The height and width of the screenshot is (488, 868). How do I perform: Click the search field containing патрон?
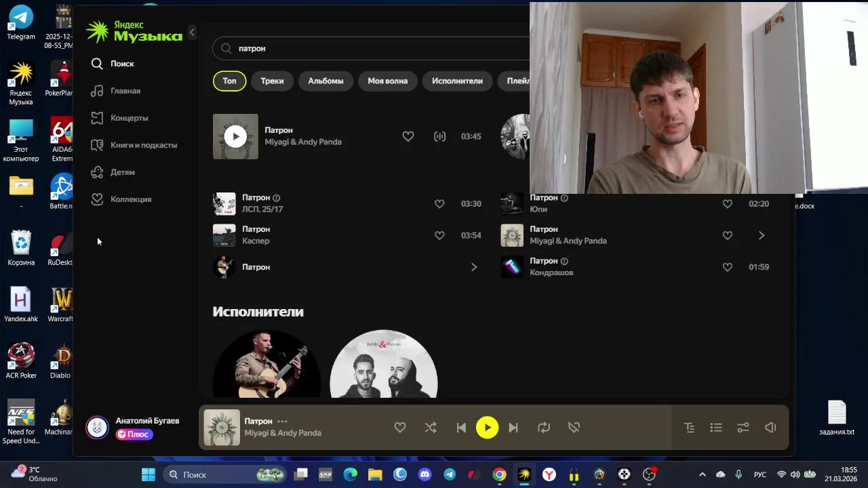[x=372, y=49]
